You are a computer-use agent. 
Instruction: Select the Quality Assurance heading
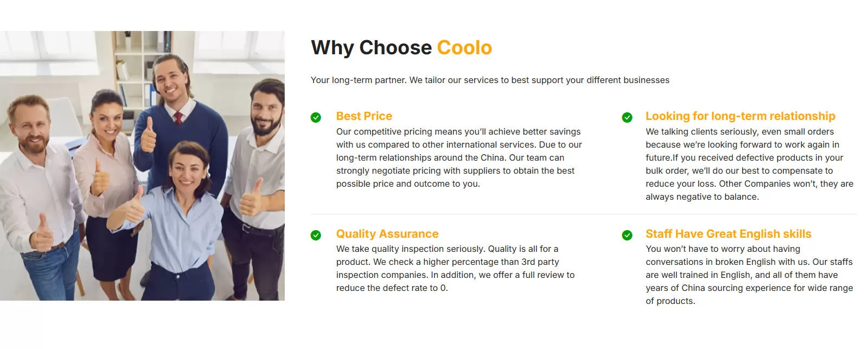(x=387, y=234)
